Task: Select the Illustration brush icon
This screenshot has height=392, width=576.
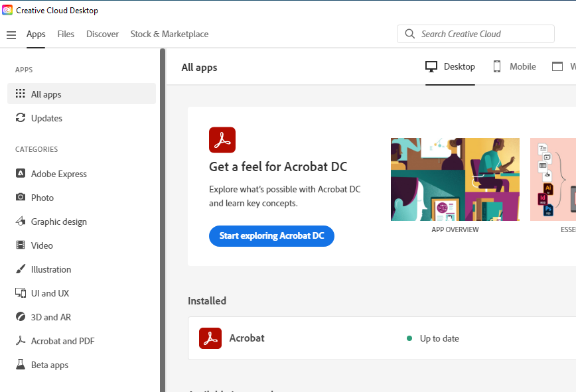Action: 20,269
